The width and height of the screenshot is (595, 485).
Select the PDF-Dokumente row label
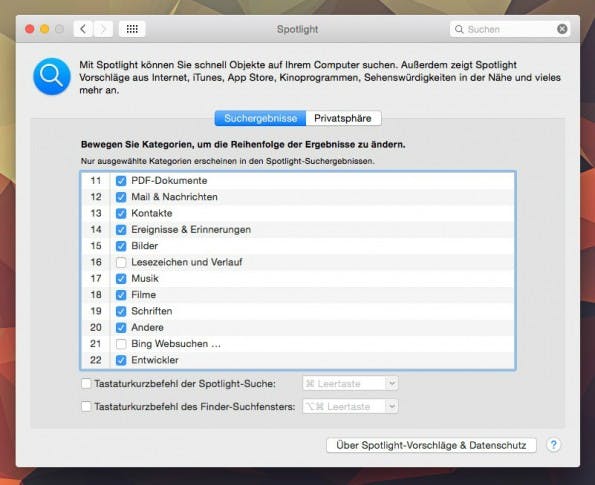click(x=169, y=181)
